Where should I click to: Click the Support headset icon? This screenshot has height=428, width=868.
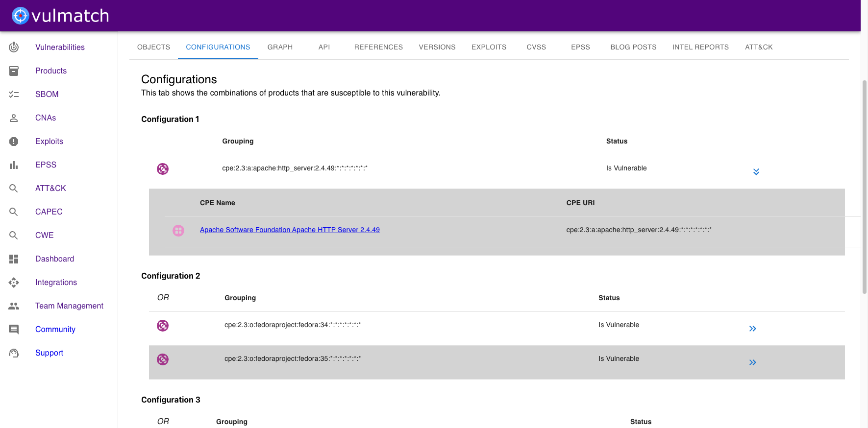point(14,353)
